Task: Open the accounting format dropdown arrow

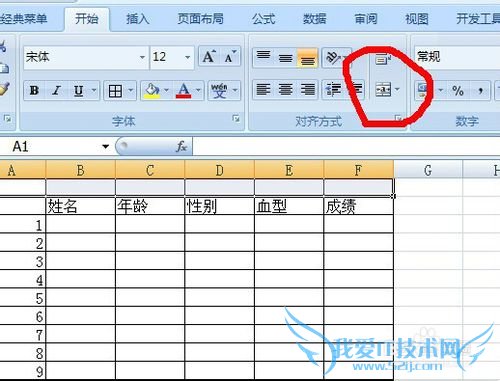Action: click(440, 90)
